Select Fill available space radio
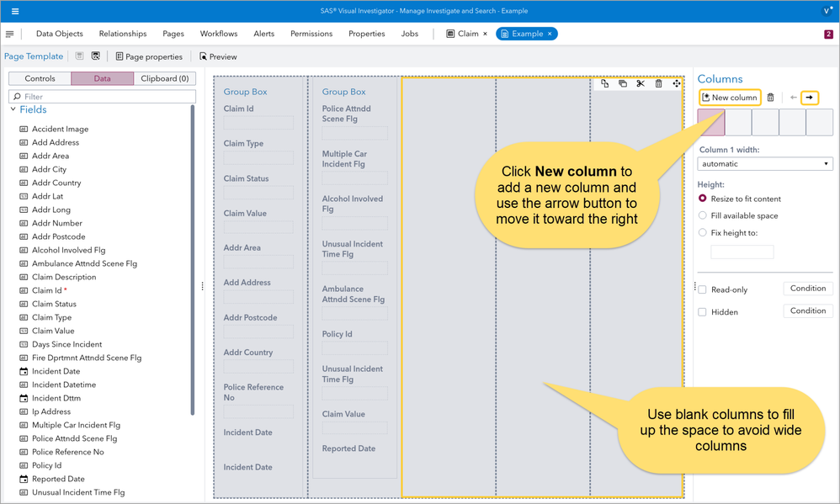840x504 pixels. pos(702,215)
